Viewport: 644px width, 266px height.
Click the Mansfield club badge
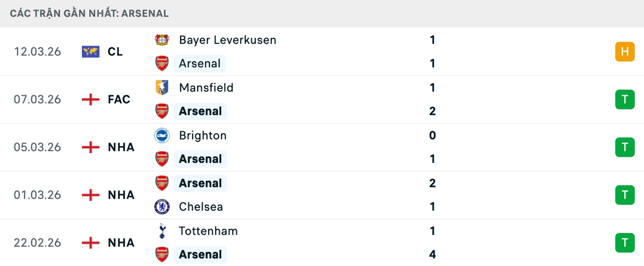pyautogui.click(x=162, y=87)
